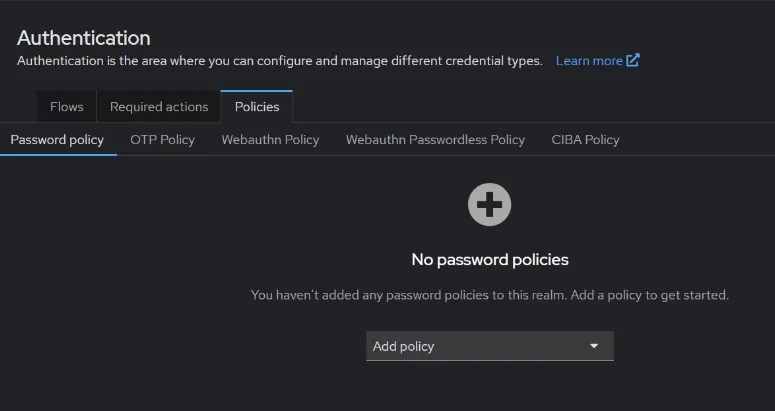Select the Password policy sub-tab
Viewport: 775px width, 411px height.
coord(57,140)
